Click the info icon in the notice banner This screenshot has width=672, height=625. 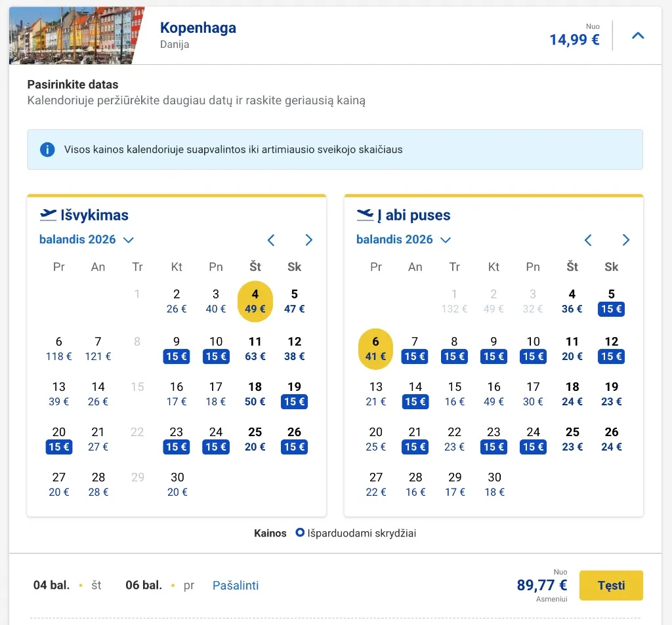pos(47,150)
